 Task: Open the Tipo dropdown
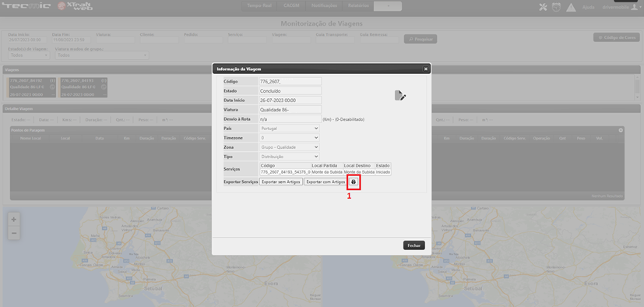coord(290,157)
